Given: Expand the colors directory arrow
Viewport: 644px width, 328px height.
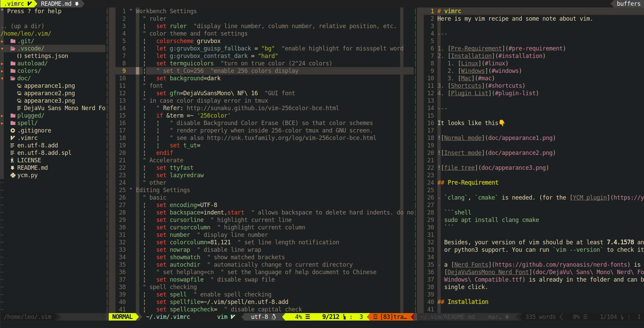Looking at the screenshot, I should [2, 71].
